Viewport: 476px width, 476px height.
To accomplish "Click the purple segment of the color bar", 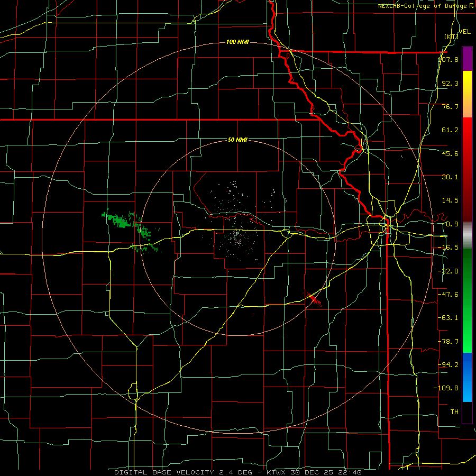I will 467,59.
